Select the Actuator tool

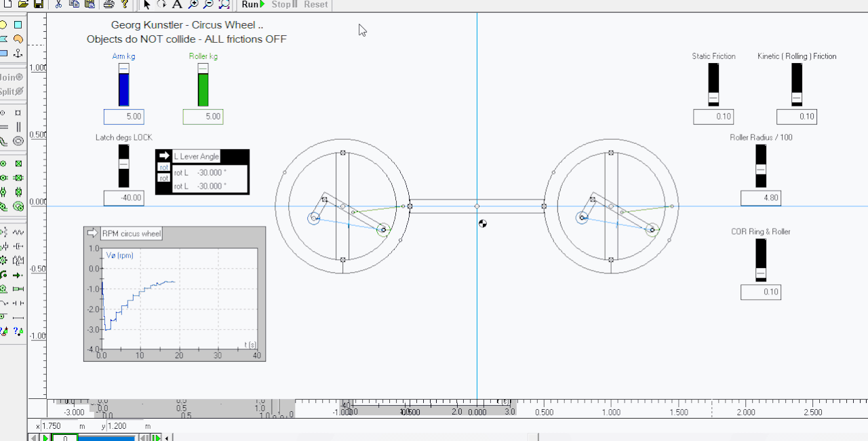[18, 289]
